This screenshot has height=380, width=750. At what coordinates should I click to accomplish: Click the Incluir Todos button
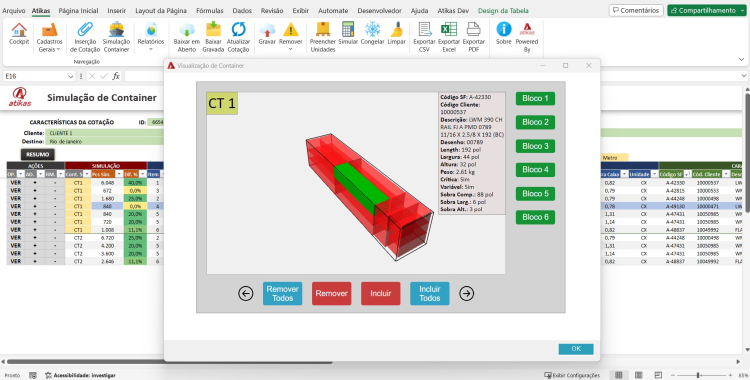(x=430, y=293)
